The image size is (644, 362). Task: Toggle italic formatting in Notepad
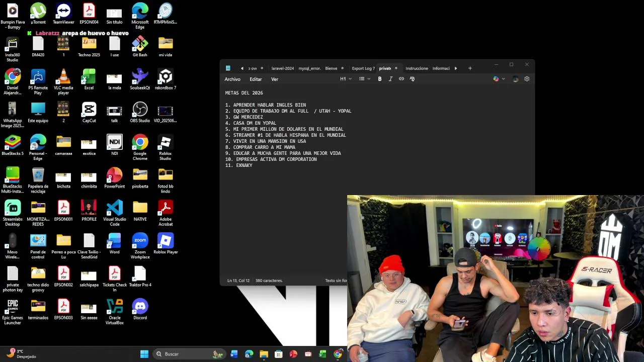pos(390,79)
